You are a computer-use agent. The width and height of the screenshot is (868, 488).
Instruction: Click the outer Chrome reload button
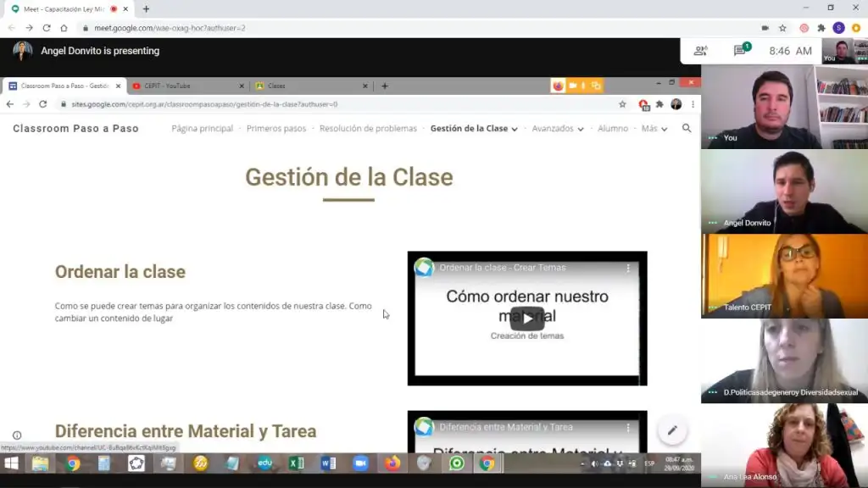[x=47, y=28]
